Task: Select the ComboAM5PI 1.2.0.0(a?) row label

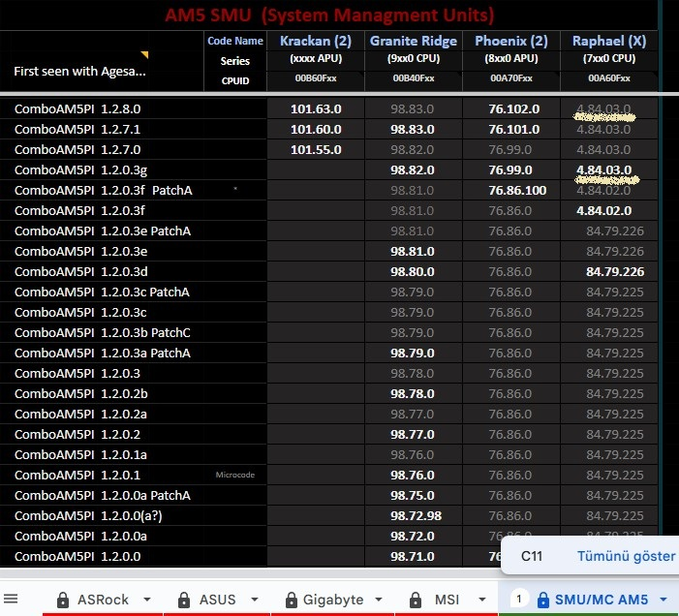Action: pos(88,515)
